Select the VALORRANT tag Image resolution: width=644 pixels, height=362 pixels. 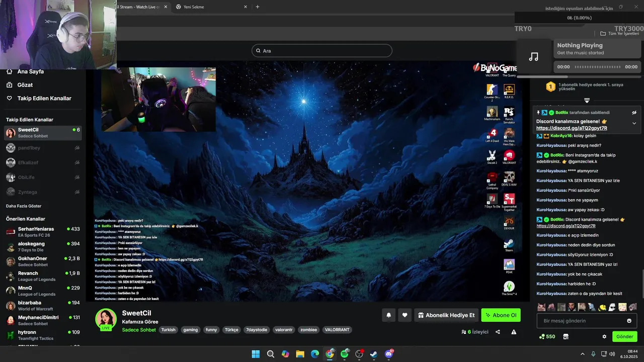[337, 330]
